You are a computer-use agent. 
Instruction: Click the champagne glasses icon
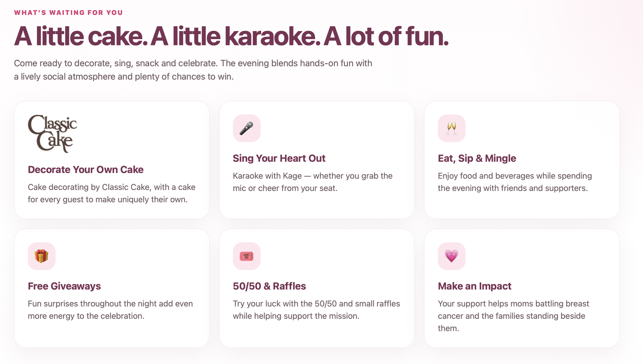[x=452, y=128]
